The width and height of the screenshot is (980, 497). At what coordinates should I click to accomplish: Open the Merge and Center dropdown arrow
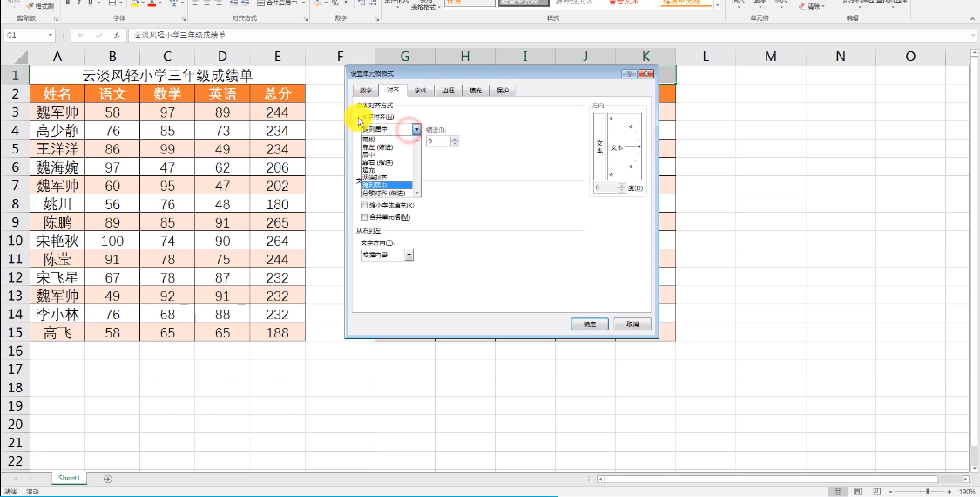tap(303, 3)
